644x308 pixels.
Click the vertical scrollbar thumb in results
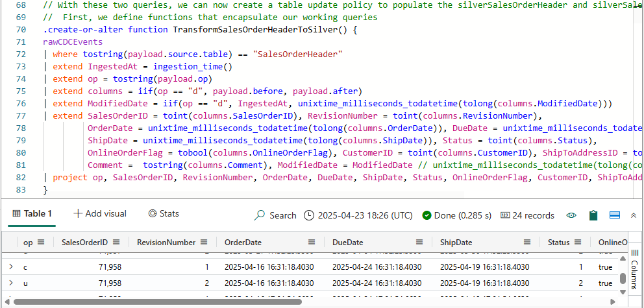point(623,279)
